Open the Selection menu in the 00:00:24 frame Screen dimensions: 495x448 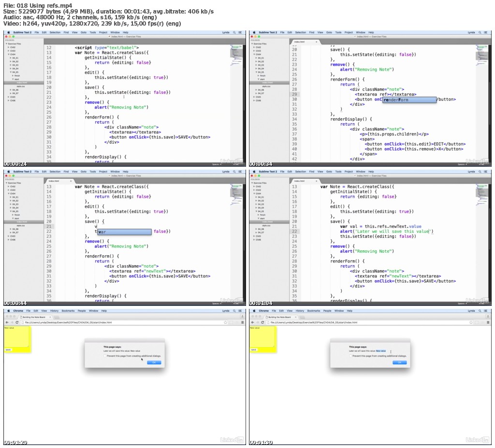[x=55, y=32]
